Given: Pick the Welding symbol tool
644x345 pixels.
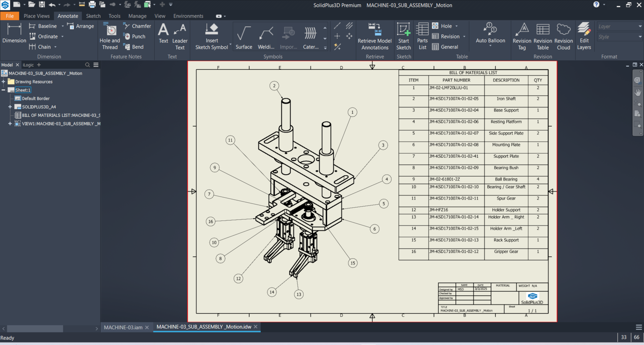Looking at the screenshot, I should click(x=266, y=36).
